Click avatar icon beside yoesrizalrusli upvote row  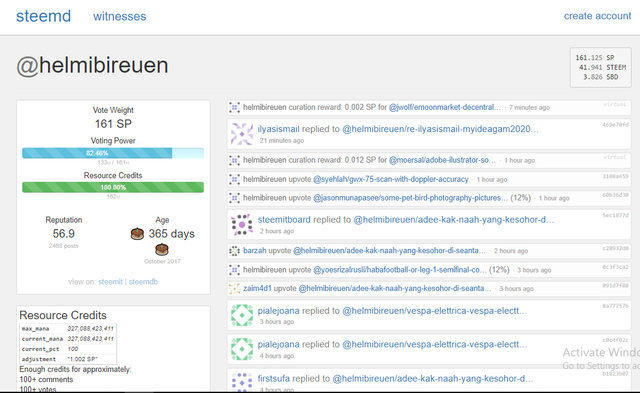(234, 270)
